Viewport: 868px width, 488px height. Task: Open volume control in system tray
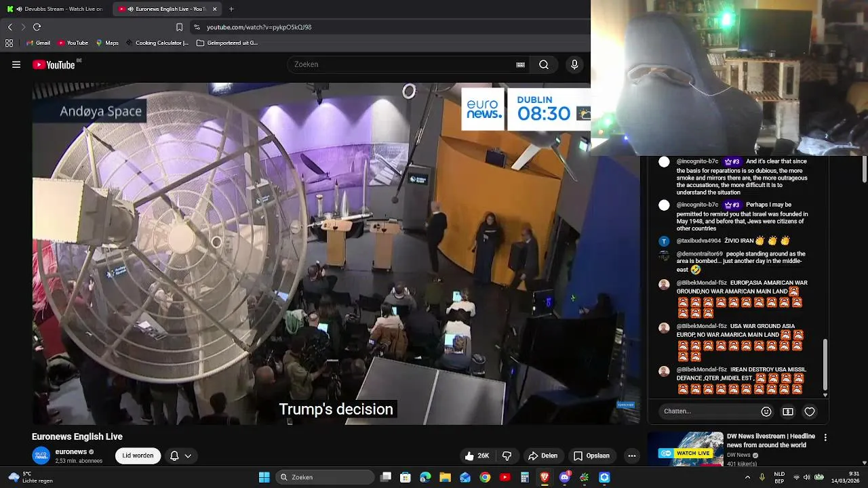(x=806, y=477)
